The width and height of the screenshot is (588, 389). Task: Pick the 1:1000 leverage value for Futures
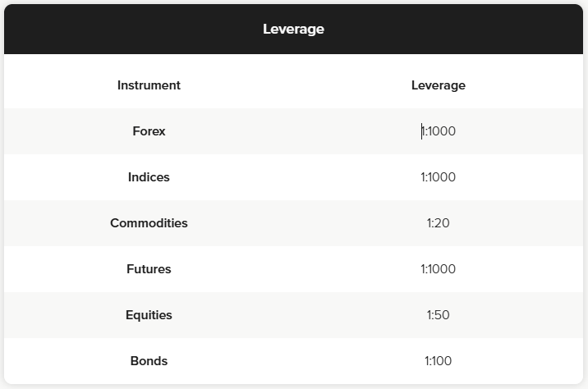(439, 269)
